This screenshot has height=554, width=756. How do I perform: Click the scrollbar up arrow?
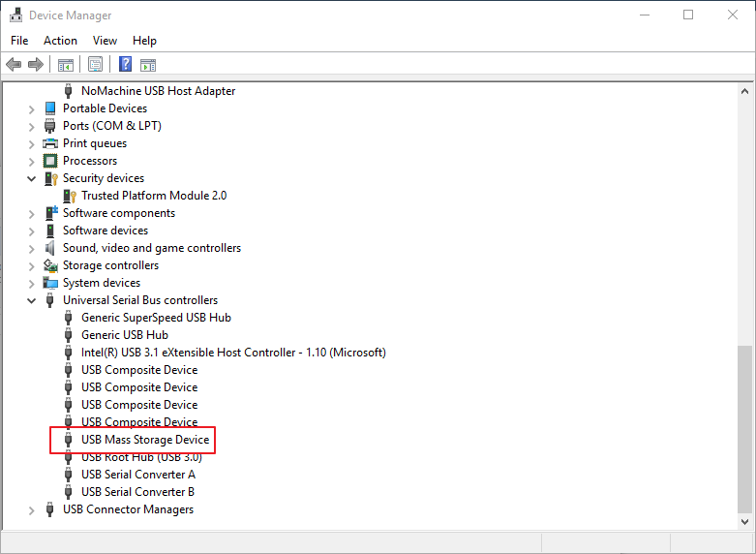click(x=744, y=91)
